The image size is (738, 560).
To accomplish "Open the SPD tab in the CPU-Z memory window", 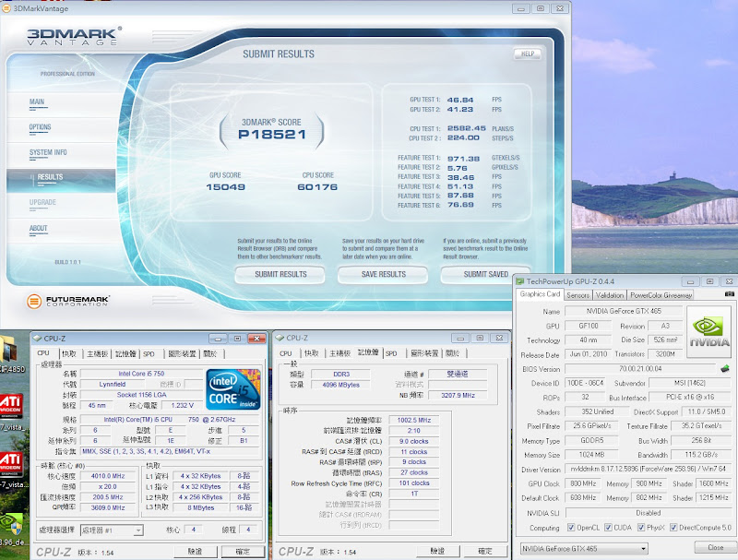I will (391, 353).
